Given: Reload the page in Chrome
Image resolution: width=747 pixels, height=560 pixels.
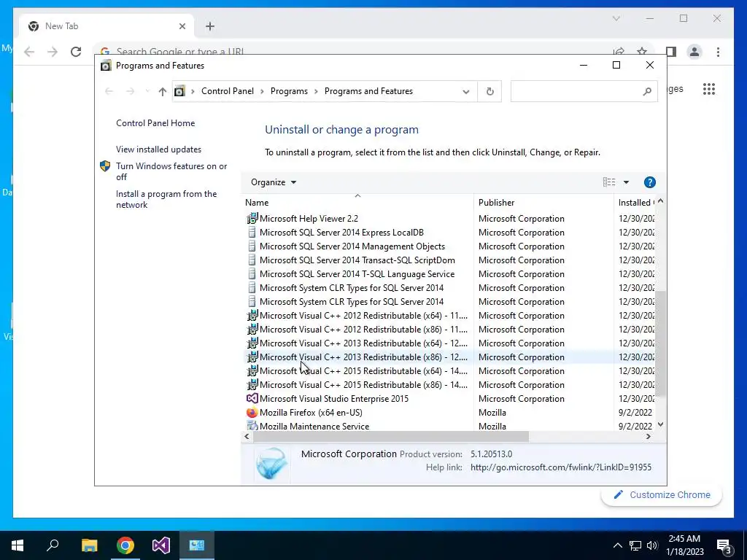Looking at the screenshot, I should pos(76,52).
